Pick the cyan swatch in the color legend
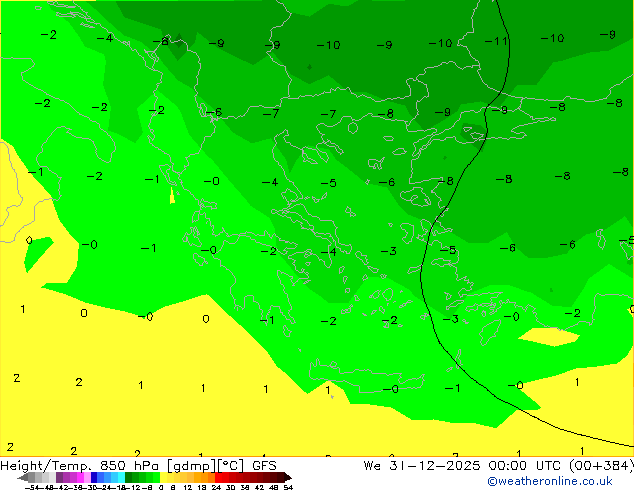 (x=121, y=477)
